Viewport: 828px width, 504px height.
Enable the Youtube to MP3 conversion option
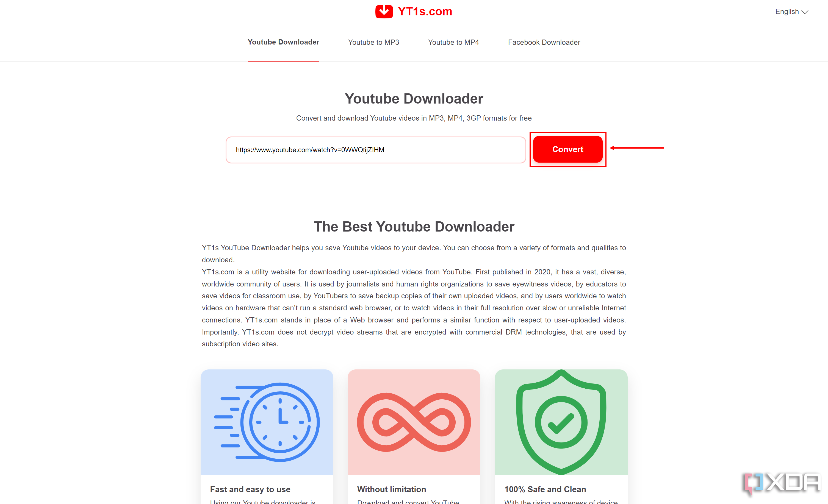374,42
